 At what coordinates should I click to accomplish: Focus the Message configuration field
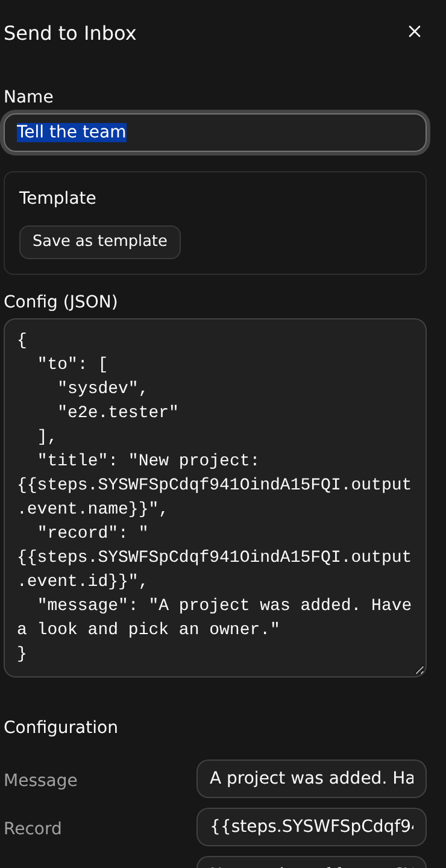click(x=312, y=779)
